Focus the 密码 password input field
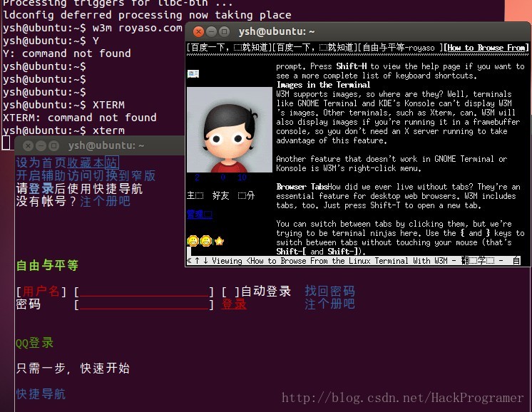The image size is (532, 412). (144, 304)
